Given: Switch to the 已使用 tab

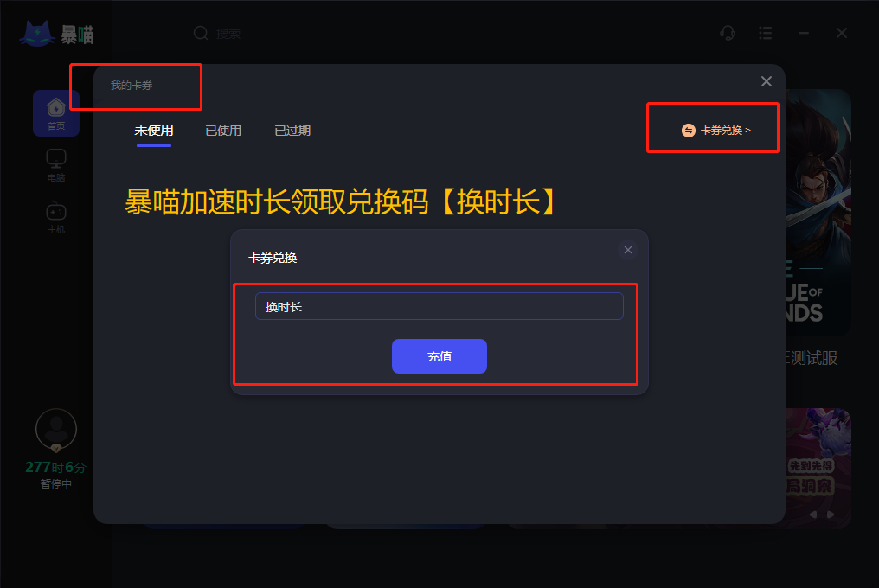Looking at the screenshot, I should (223, 131).
